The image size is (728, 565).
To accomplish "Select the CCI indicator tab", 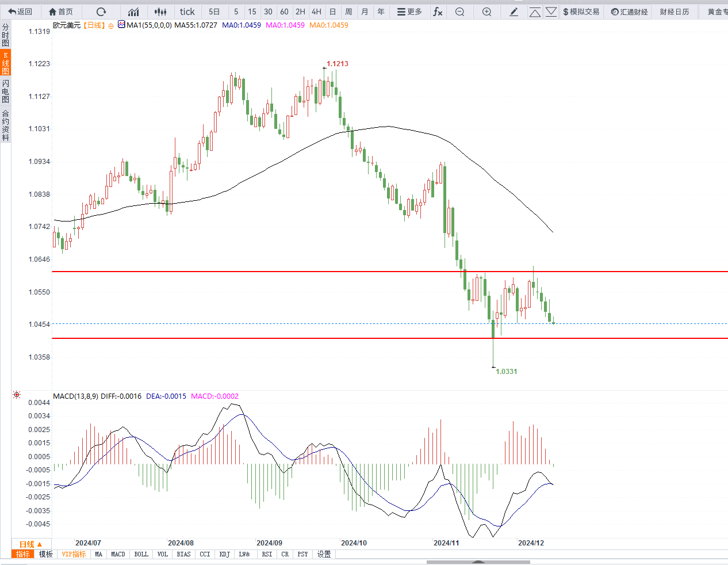I will pyautogui.click(x=205, y=554).
